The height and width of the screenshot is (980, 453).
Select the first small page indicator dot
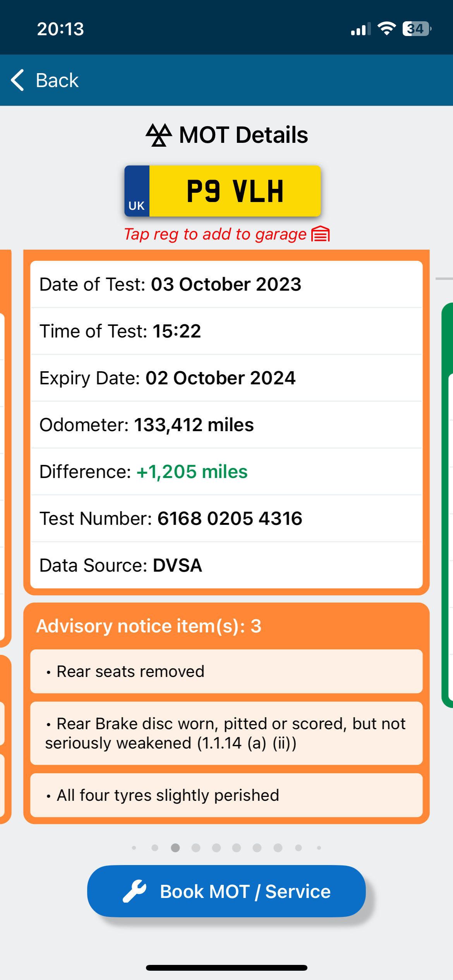[134, 848]
